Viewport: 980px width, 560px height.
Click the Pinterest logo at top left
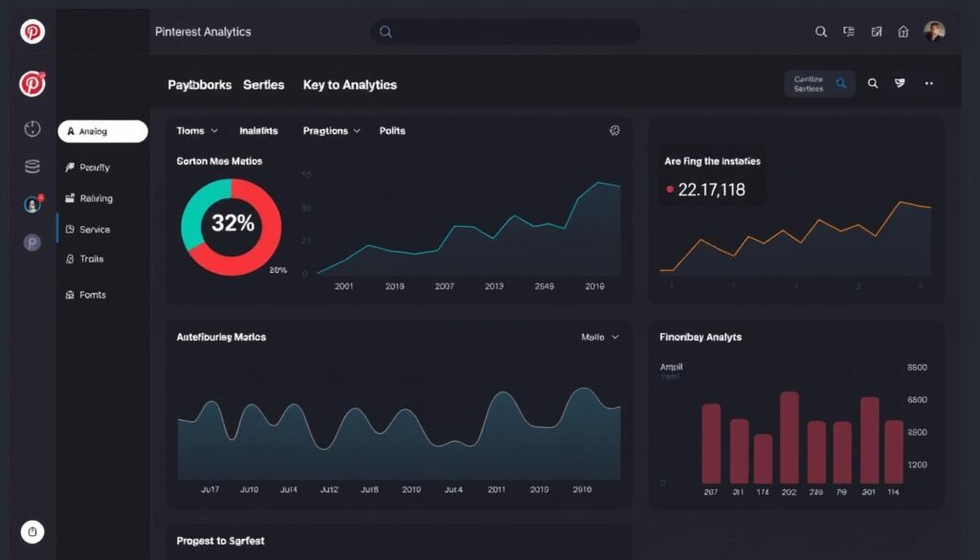pyautogui.click(x=33, y=32)
